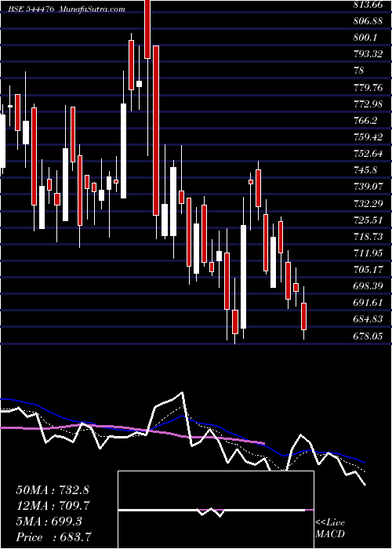Select the 5MA : 699.3 value

49,522
